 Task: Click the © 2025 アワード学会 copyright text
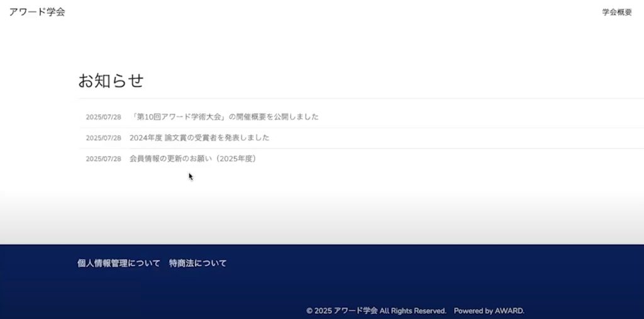[376, 311]
